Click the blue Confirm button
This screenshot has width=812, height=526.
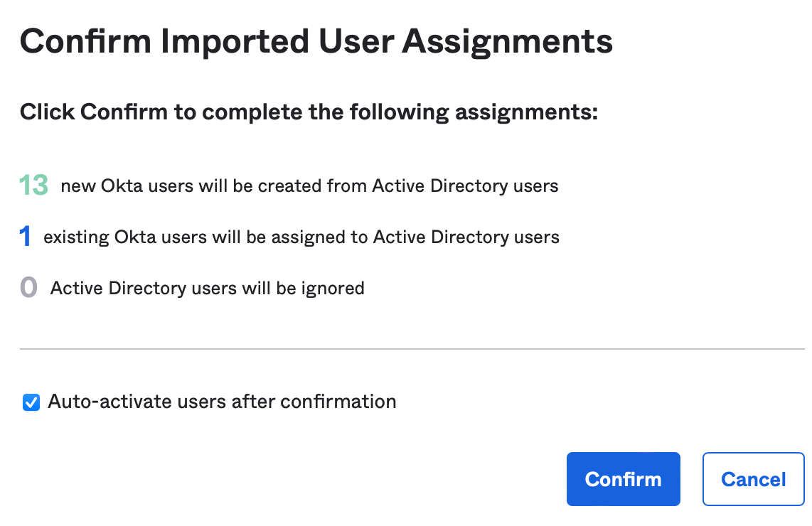(x=623, y=479)
